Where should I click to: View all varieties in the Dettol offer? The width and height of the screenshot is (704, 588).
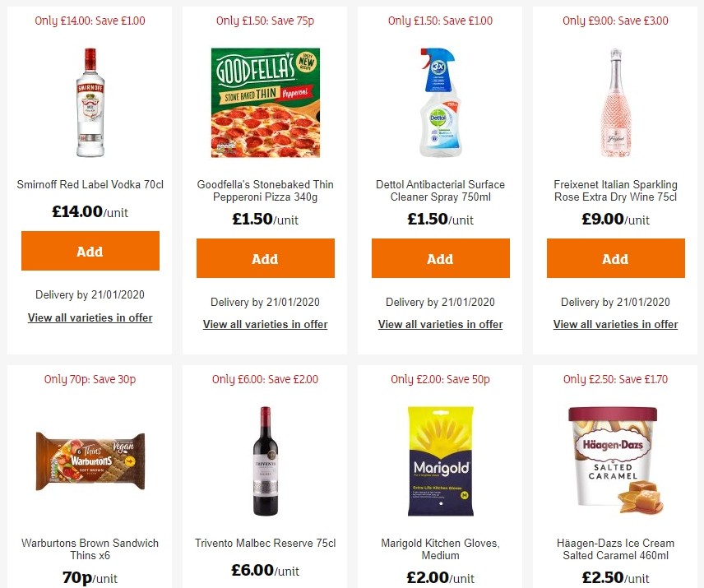click(x=440, y=324)
